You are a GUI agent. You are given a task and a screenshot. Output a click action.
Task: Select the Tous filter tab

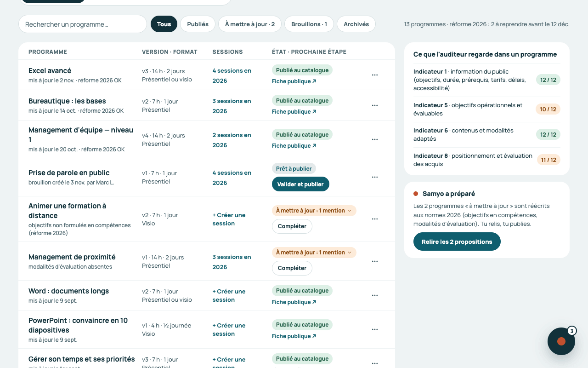pos(164,24)
